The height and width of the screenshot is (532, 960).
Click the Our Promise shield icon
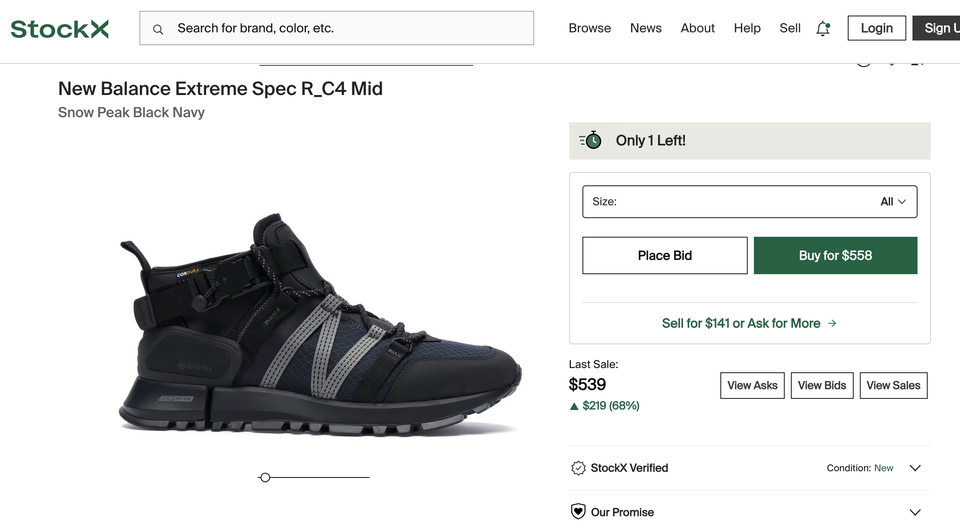(x=578, y=512)
